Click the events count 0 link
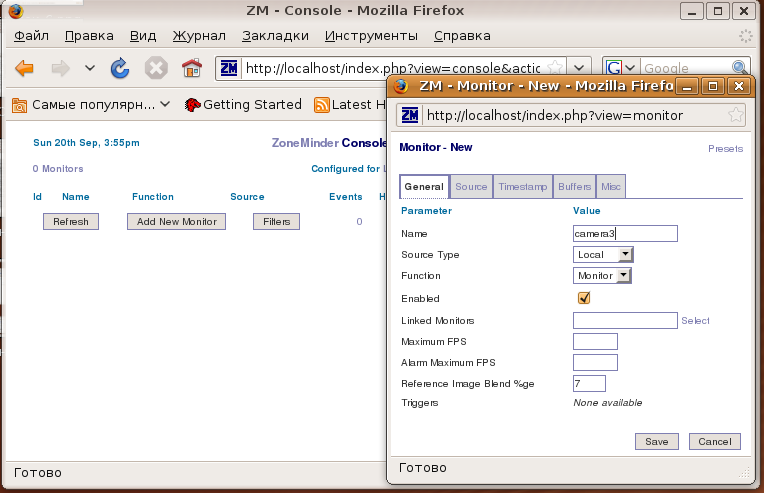Screen dimensions: 764x493 359,222
